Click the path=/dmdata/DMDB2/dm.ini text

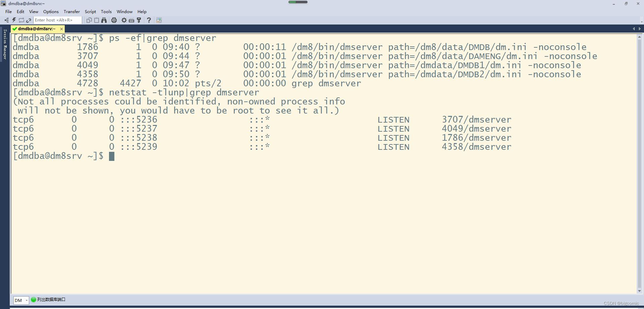click(455, 74)
